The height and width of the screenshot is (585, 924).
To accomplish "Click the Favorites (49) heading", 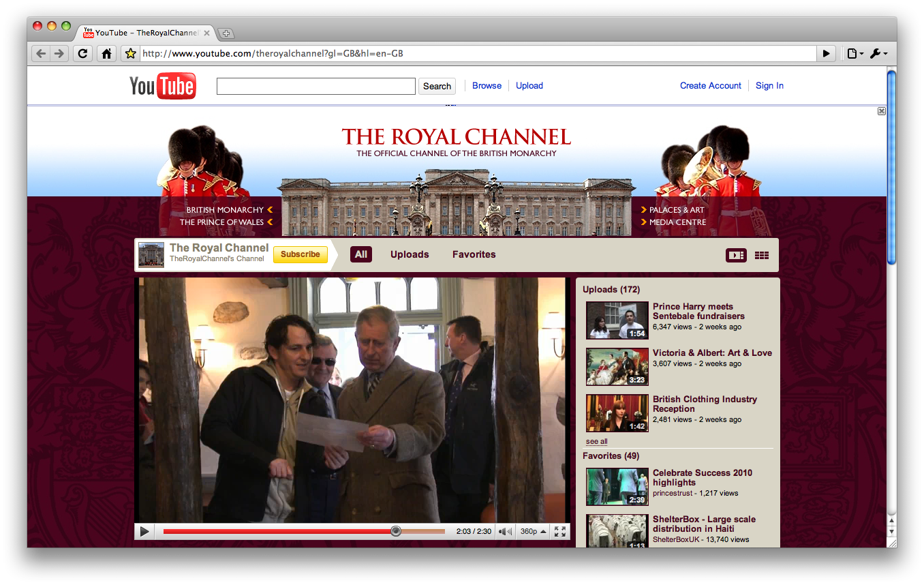I will point(611,456).
